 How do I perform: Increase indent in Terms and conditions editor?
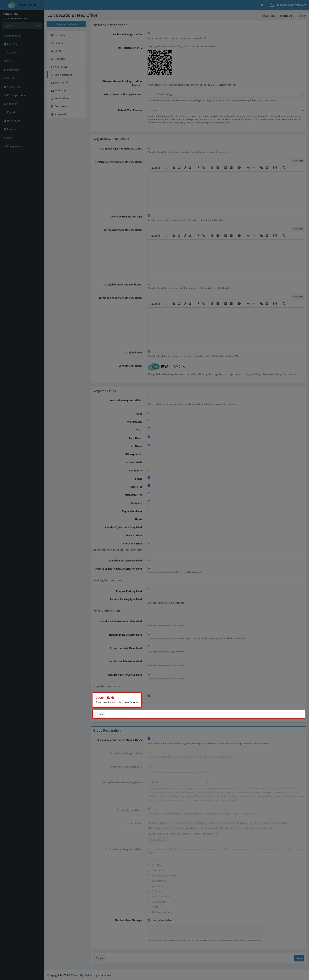pyautogui.click(x=231, y=304)
